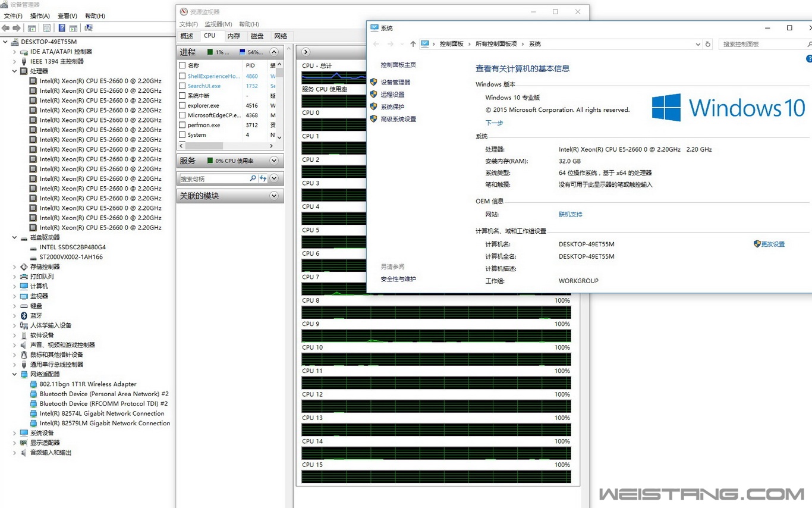Expand the IDE ATA/ATAPI 控制器 node
This screenshot has height=508, width=812.
tap(14, 52)
